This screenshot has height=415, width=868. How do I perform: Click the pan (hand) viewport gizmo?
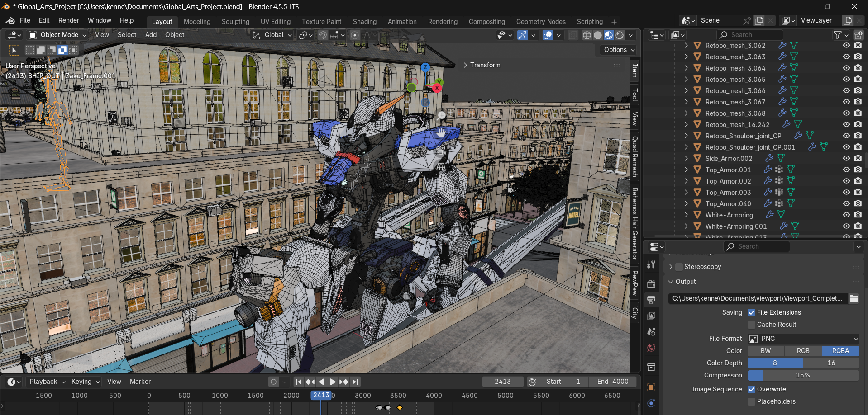click(441, 132)
